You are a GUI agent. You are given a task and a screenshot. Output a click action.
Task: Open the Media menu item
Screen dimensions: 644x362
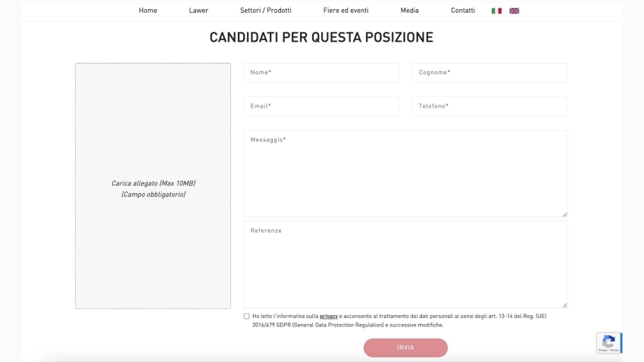coord(409,11)
